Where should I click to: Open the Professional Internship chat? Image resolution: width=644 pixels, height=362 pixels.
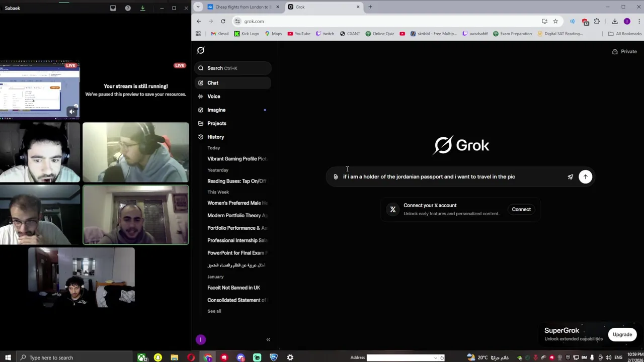click(x=237, y=240)
